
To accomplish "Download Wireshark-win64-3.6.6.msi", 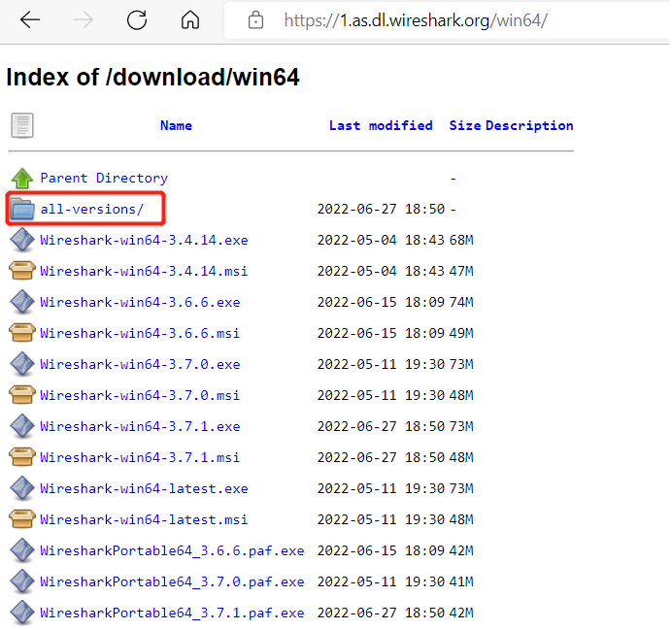I will click(x=140, y=333).
